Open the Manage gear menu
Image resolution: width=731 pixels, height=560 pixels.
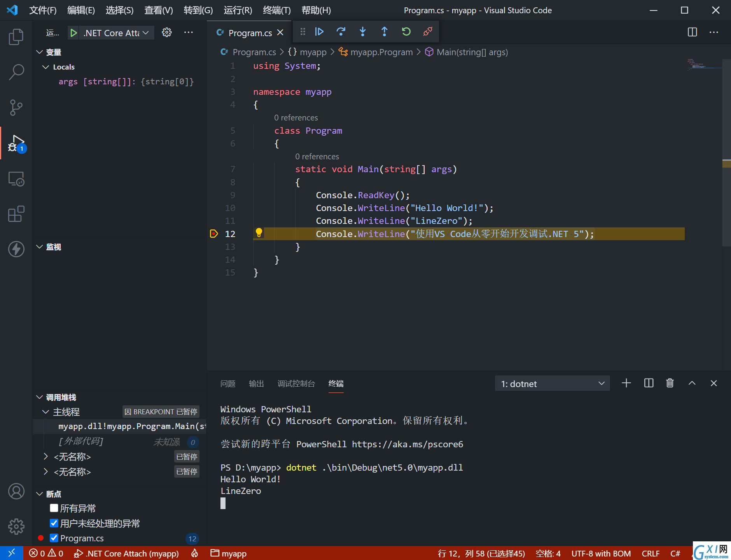tap(16, 527)
